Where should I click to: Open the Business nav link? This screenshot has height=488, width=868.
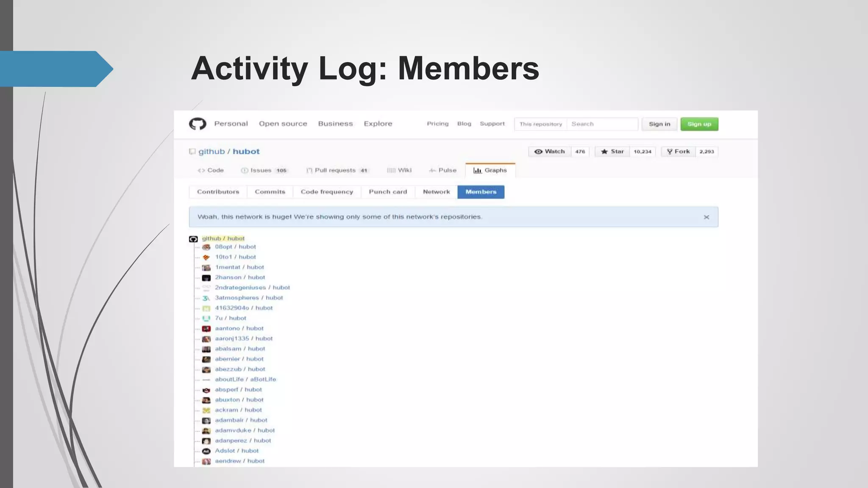(336, 124)
